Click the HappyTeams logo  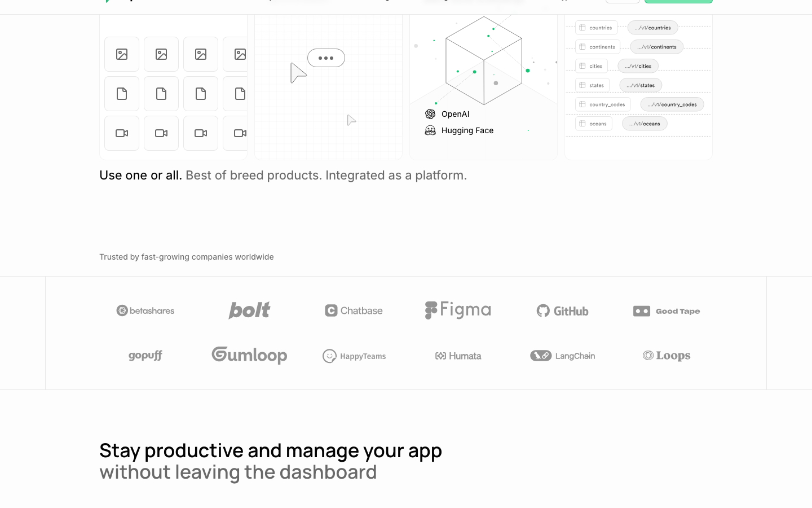pyautogui.click(x=354, y=356)
